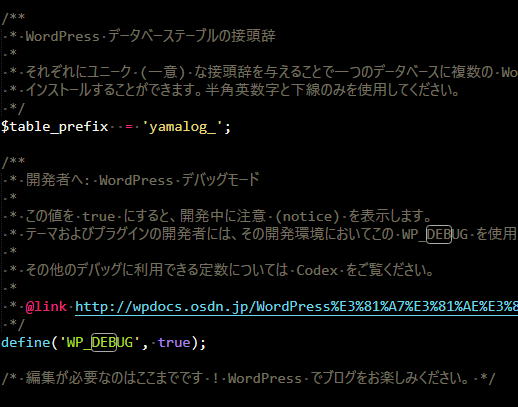Screen dimensions: 518x407
Task: Click the equals sign after $table_prefix
Action: (x=129, y=127)
